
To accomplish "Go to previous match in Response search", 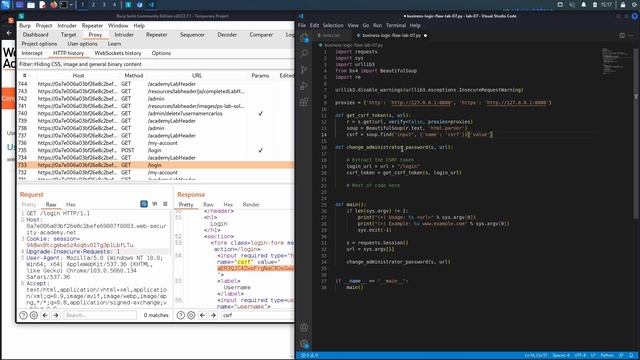I will [202, 315].
